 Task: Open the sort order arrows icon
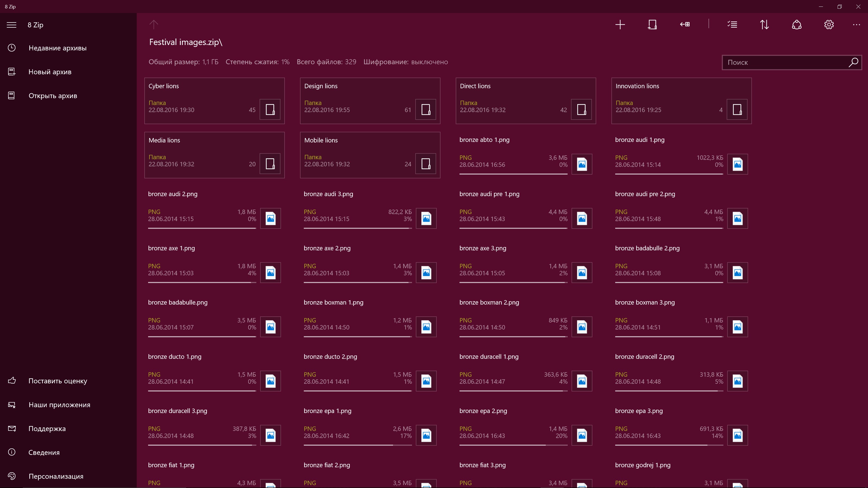coord(765,25)
